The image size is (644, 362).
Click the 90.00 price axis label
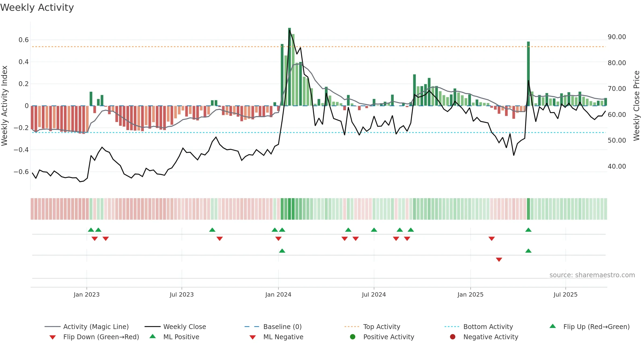point(617,37)
